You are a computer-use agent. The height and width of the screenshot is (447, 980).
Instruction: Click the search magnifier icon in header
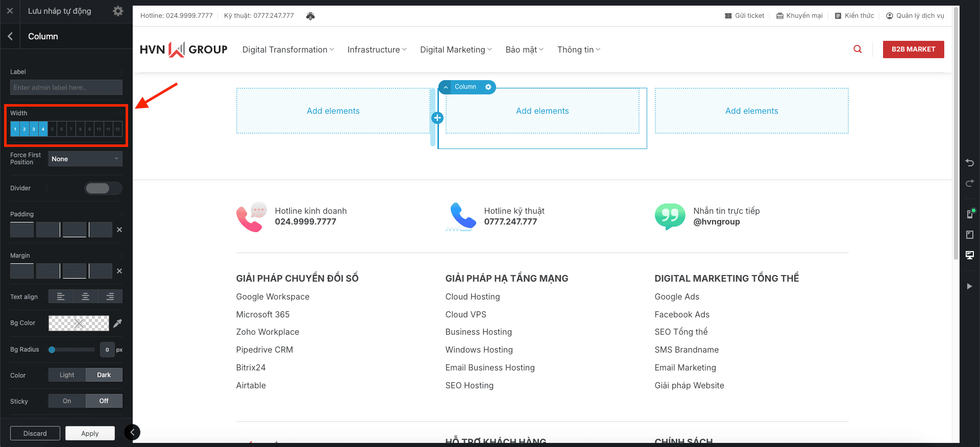click(x=857, y=49)
